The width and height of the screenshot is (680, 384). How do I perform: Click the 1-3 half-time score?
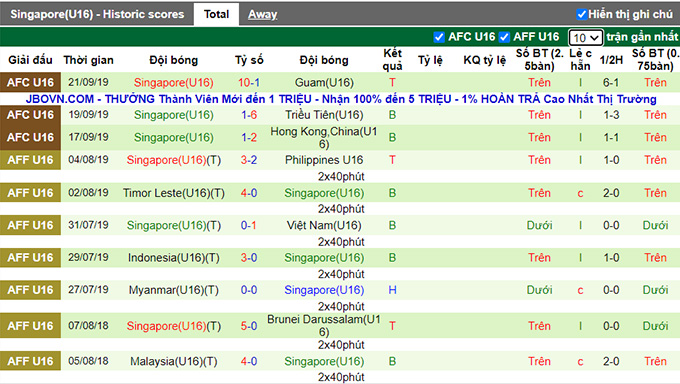point(611,115)
